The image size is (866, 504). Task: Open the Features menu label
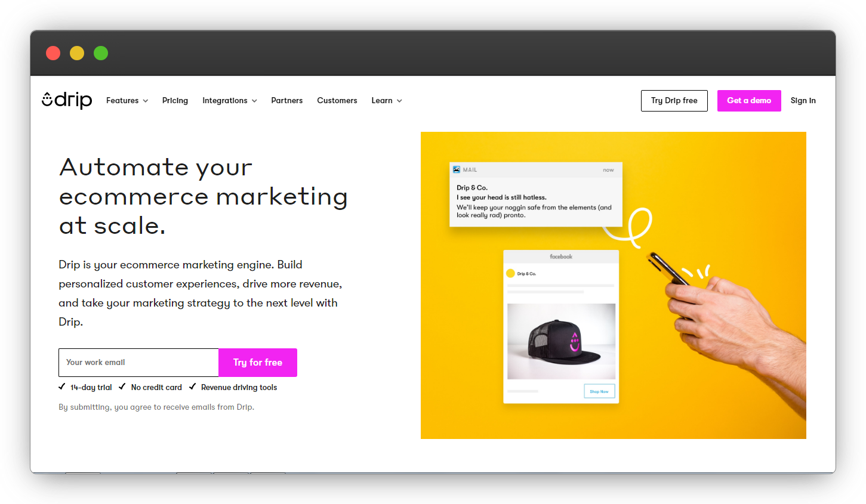(122, 100)
